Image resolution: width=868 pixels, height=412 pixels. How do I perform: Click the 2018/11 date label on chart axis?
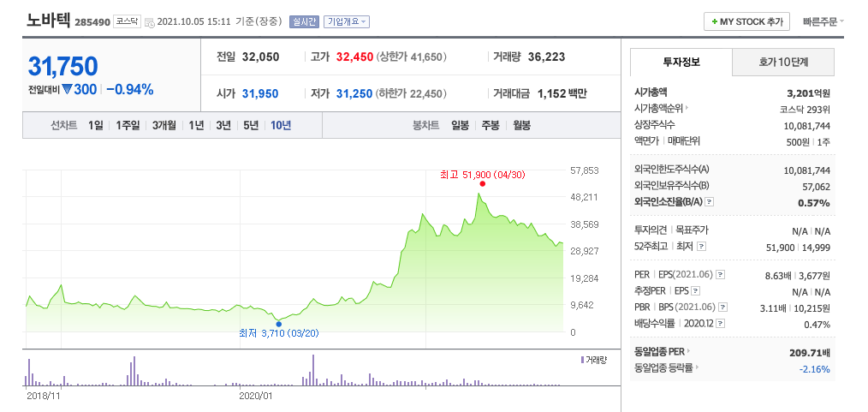(43, 396)
